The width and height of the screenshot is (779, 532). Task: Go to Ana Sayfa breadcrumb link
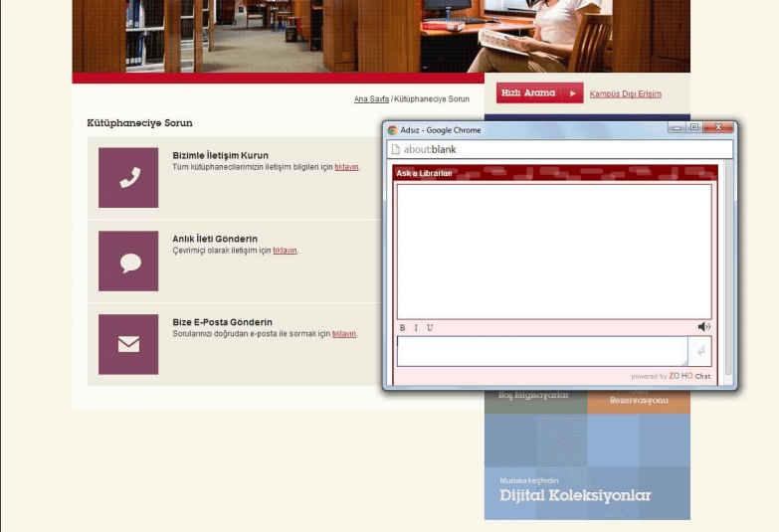point(371,98)
